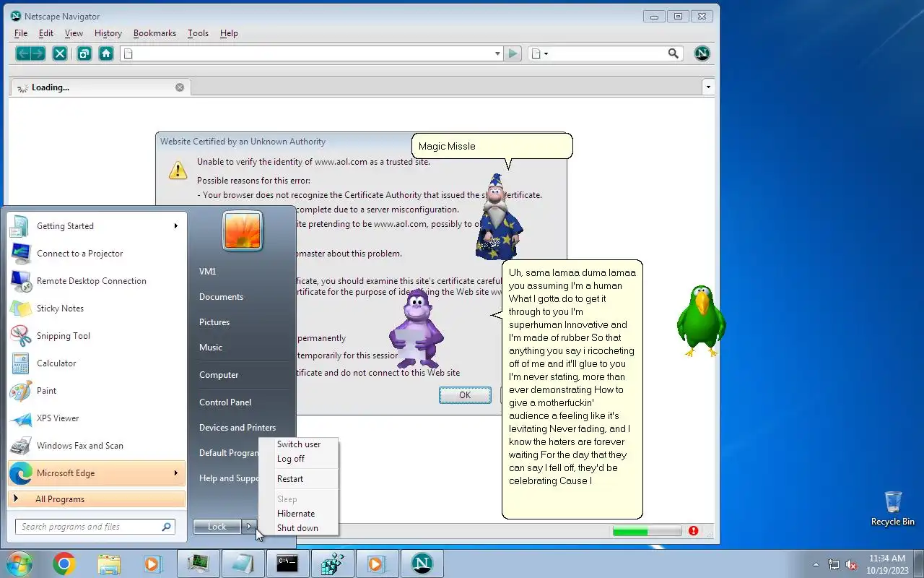Click the search magnifier icon in toolbar
The image size is (924, 578).
point(674,53)
